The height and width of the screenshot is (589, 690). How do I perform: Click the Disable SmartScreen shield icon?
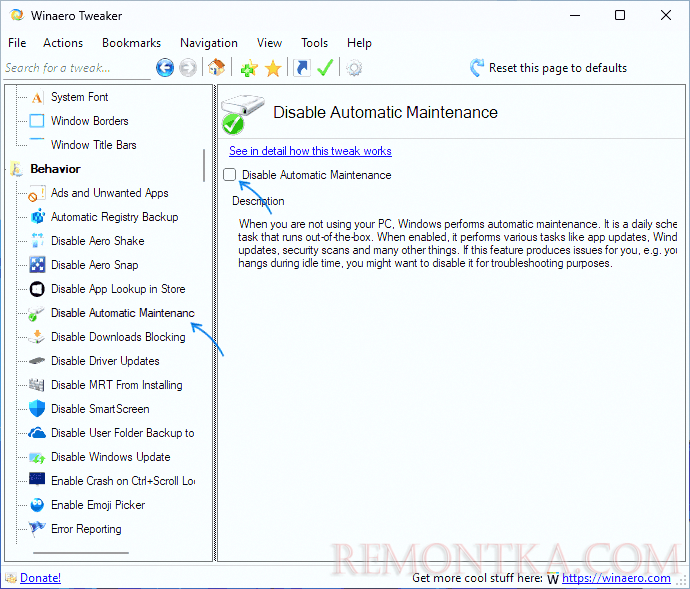[x=37, y=409]
